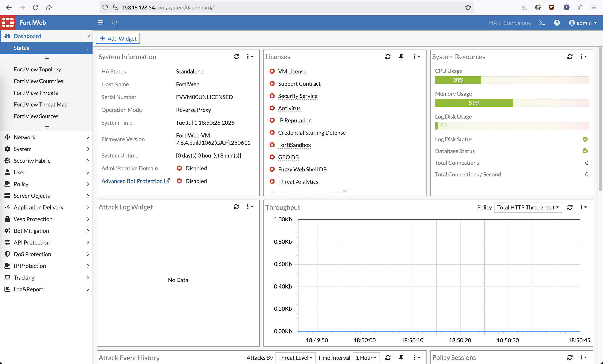The height and width of the screenshot is (364, 603).
Task: Toggle the sidebar hamburger menu icon
Action: click(100, 23)
